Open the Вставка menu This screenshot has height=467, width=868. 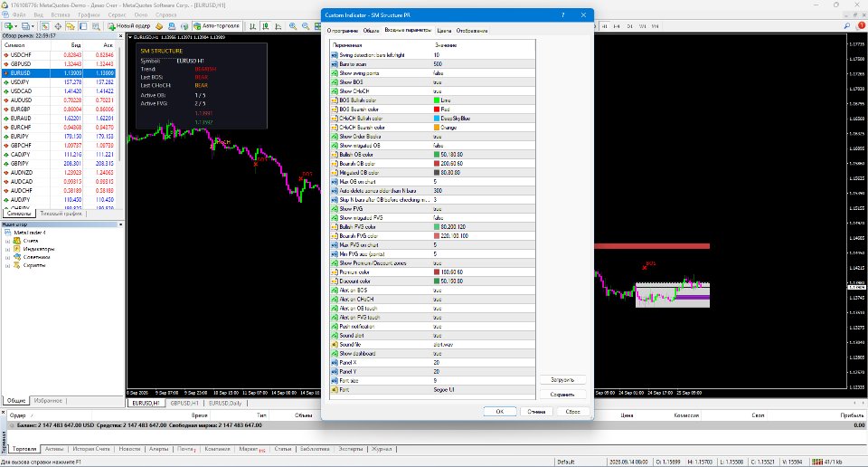click(x=61, y=15)
